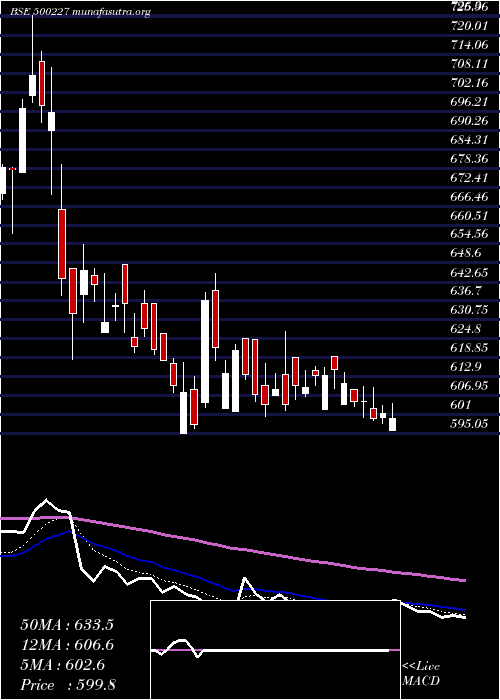The width and height of the screenshot is (500, 700).
Task: Click the last white candlestick near 595
Action: coord(392,425)
